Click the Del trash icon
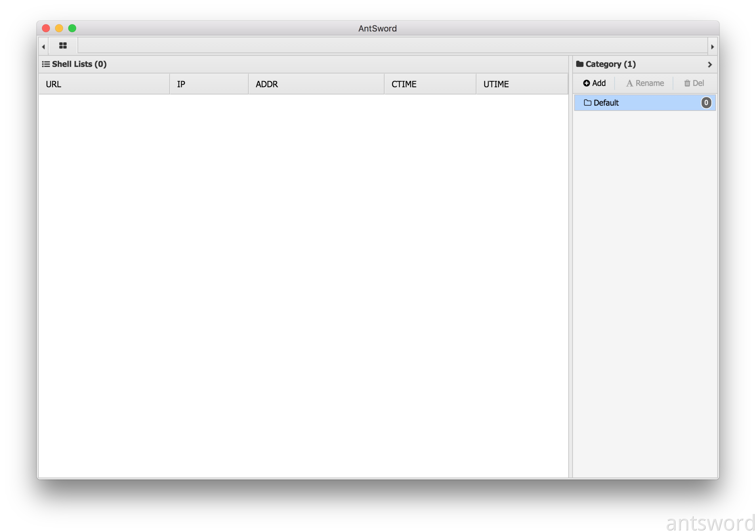 (687, 83)
